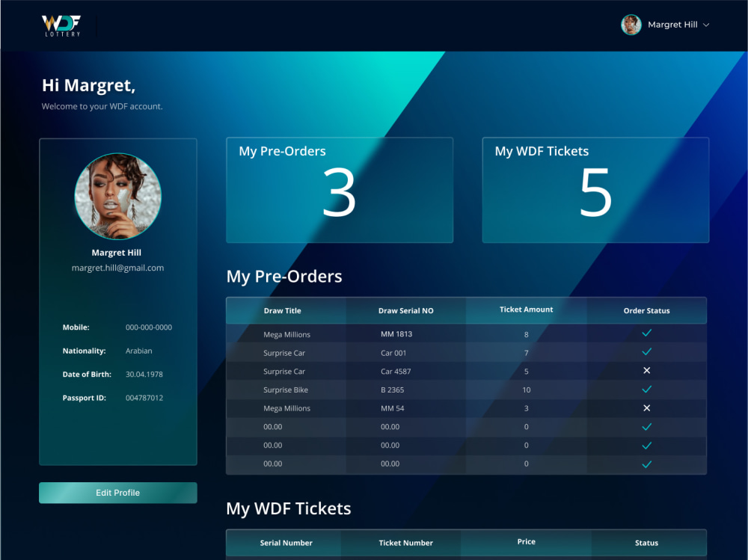Open the My WDF Tickets summary card
Screen dimensions: 748x560
(x=595, y=190)
